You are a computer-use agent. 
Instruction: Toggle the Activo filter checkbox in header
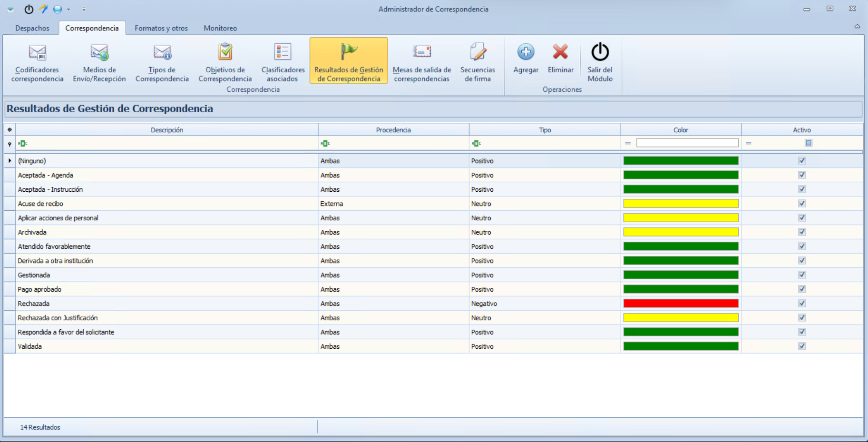808,142
